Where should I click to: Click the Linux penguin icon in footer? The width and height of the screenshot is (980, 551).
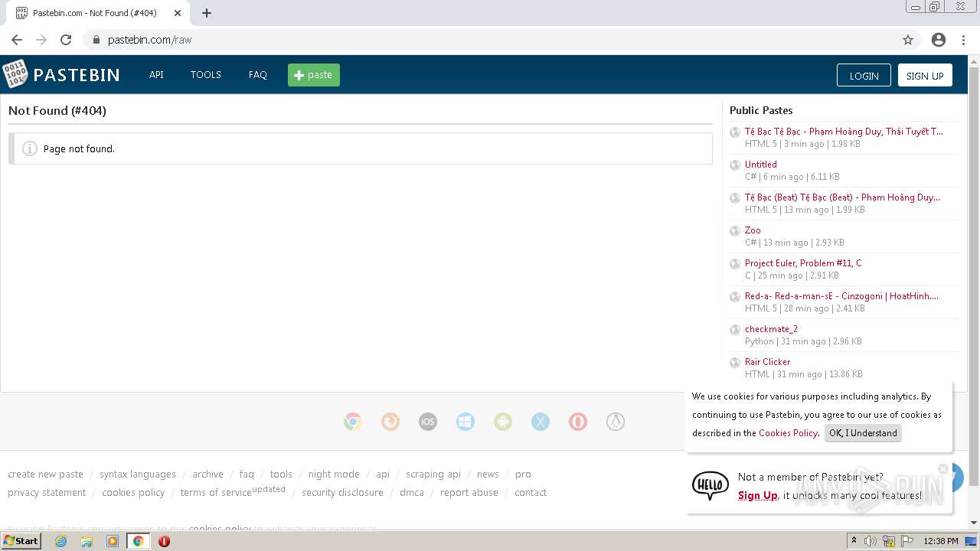point(616,422)
